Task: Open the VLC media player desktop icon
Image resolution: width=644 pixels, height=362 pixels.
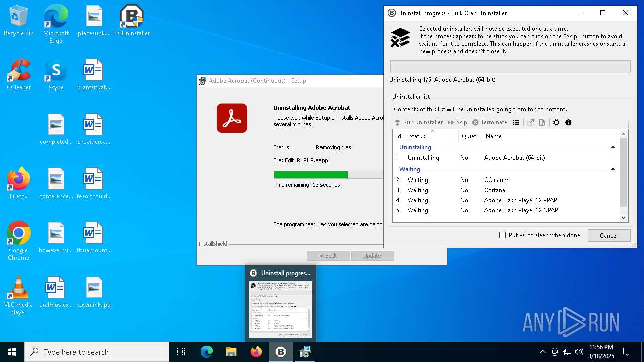Action: click(19, 296)
